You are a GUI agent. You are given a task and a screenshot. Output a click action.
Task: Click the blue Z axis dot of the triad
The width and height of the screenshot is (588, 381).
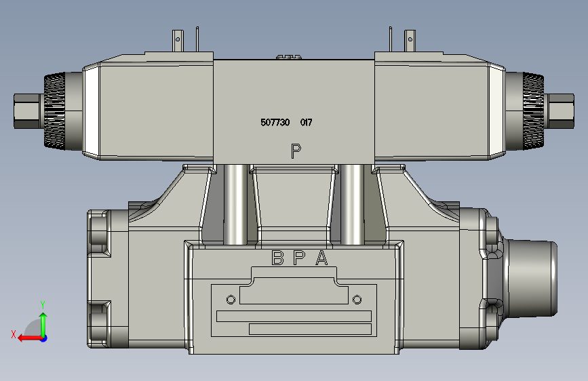(x=44, y=338)
